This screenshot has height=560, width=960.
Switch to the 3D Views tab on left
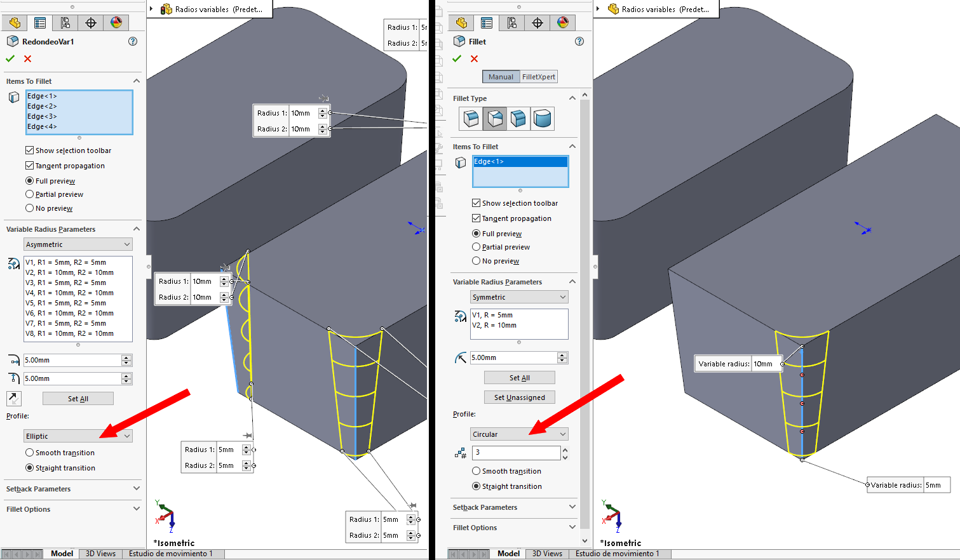coord(100,554)
